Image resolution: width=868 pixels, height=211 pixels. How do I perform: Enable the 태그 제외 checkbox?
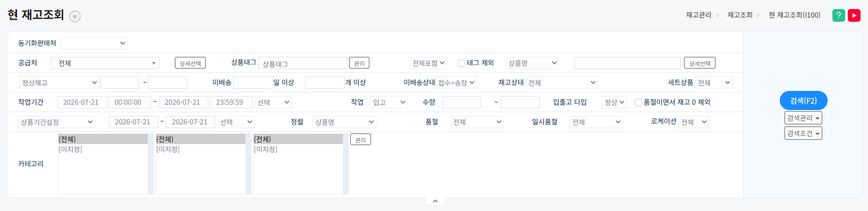(x=461, y=63)
